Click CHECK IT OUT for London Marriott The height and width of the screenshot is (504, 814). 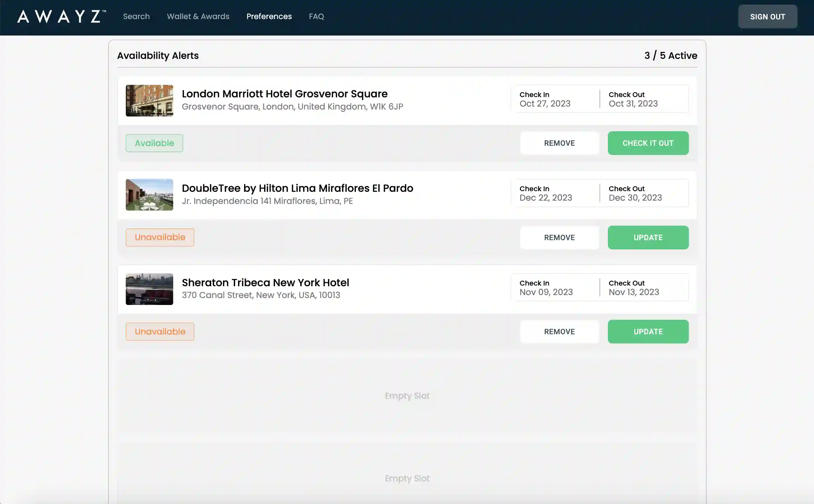click(x=648, y=143)
